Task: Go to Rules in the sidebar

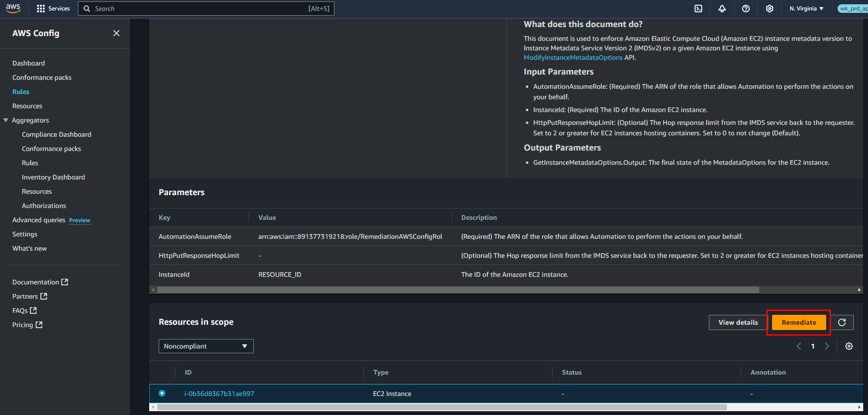Action: [x=21, y=92]
